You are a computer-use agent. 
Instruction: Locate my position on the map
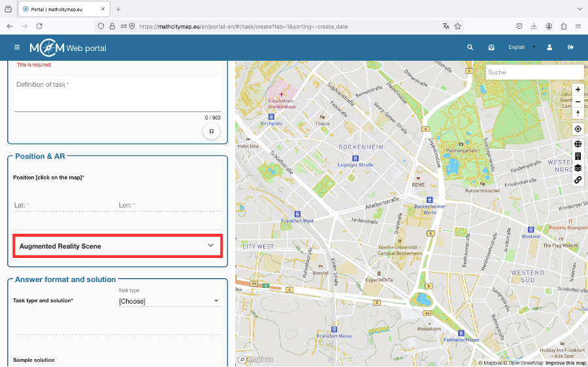click(578, 129)
